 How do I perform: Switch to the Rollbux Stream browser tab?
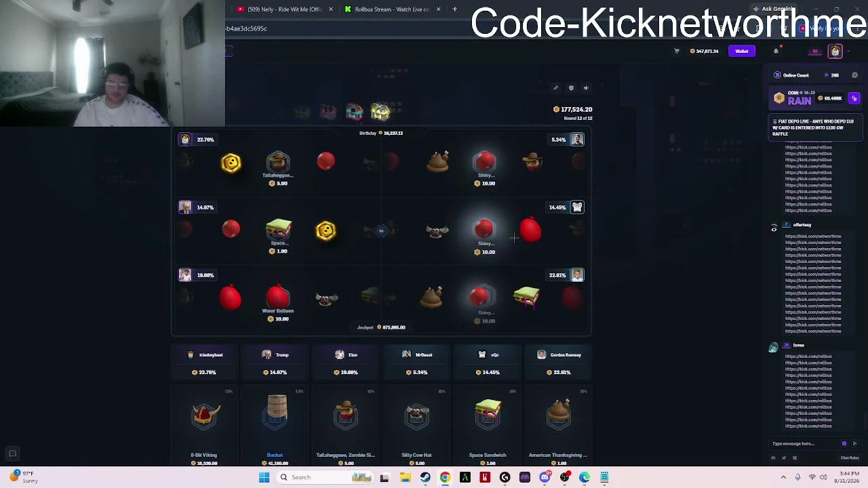tap(387, 9)
